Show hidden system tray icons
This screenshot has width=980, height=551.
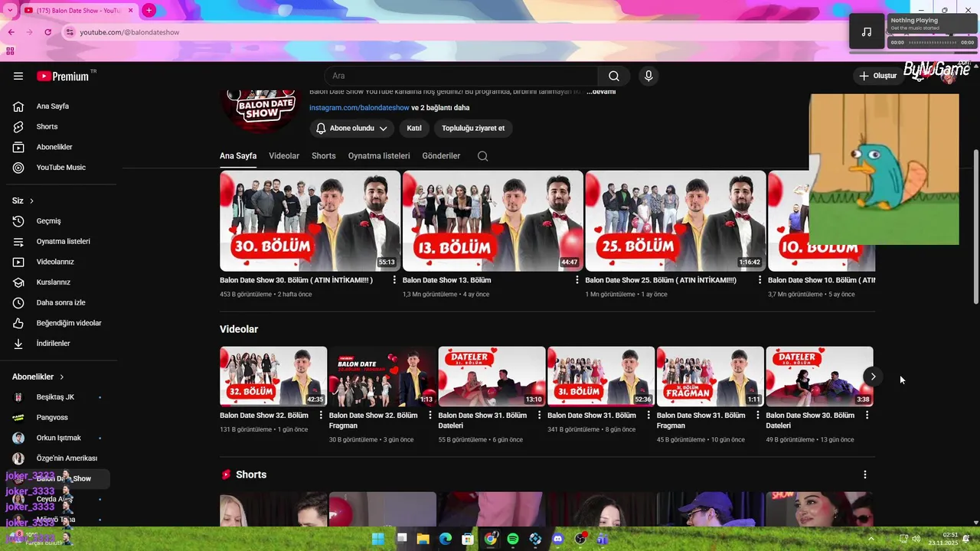tap(871, 539)
